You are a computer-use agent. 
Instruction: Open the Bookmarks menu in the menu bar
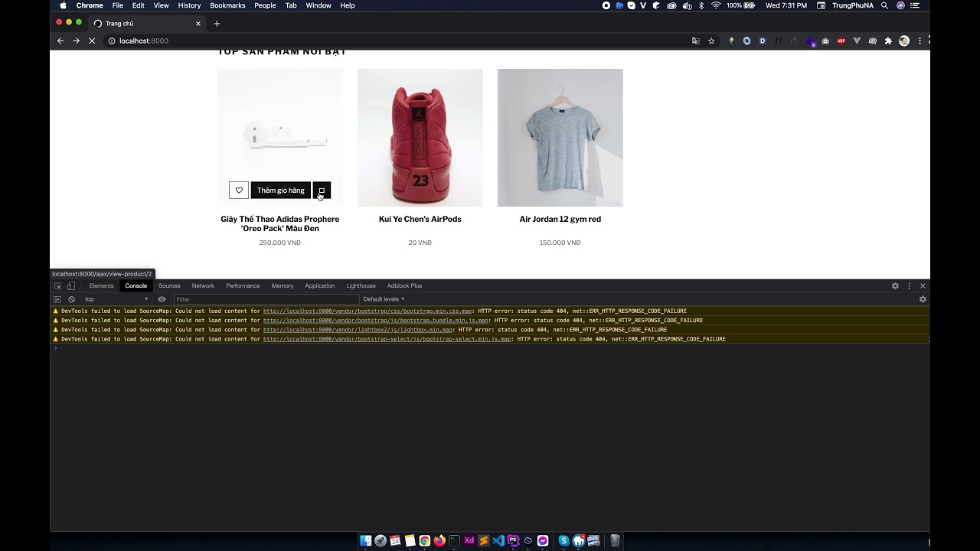[x=227, y=5]
